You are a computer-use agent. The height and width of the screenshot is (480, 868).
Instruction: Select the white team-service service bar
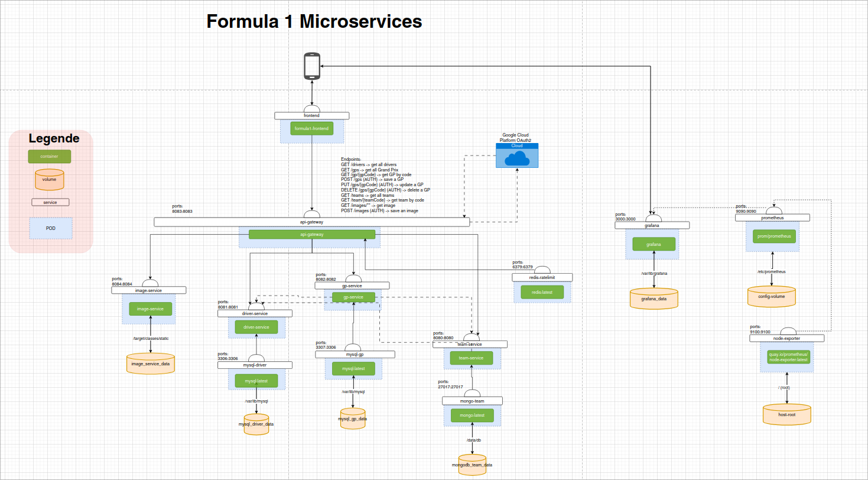tap(470, 344)
